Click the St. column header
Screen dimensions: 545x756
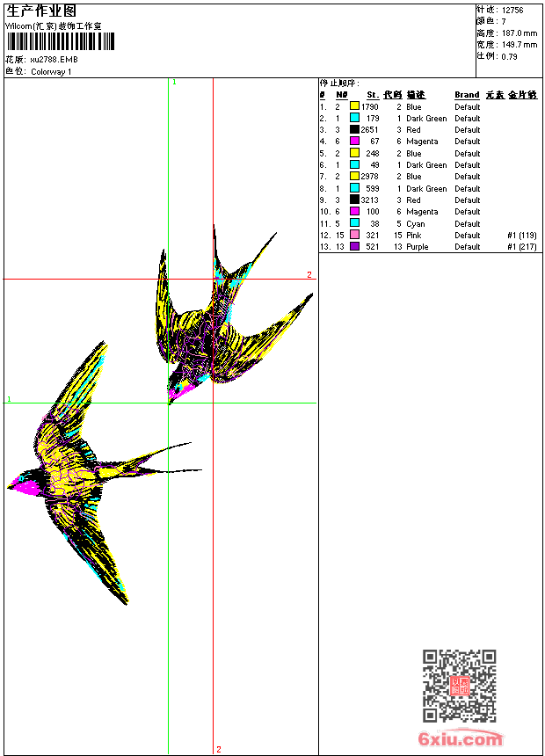[373, 95]
